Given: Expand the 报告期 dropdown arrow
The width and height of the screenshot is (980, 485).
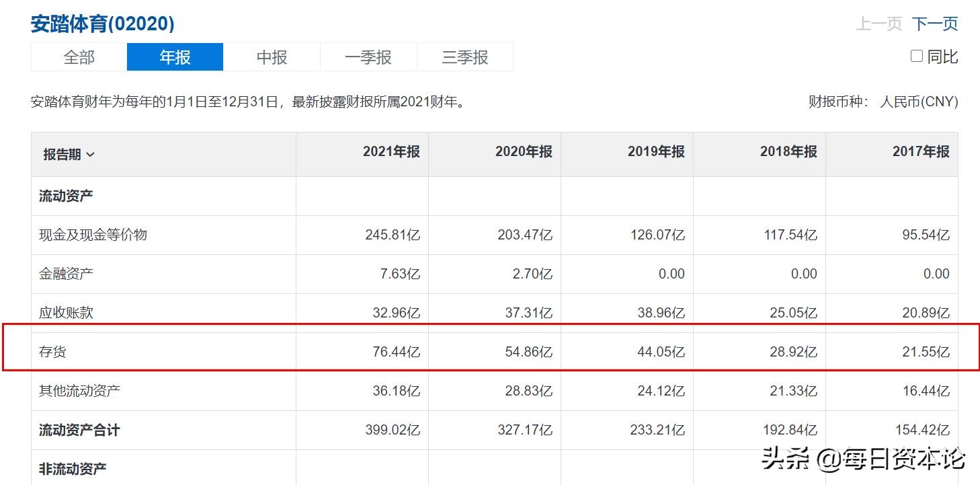Looking at the screenshot, I should (91, 155).
